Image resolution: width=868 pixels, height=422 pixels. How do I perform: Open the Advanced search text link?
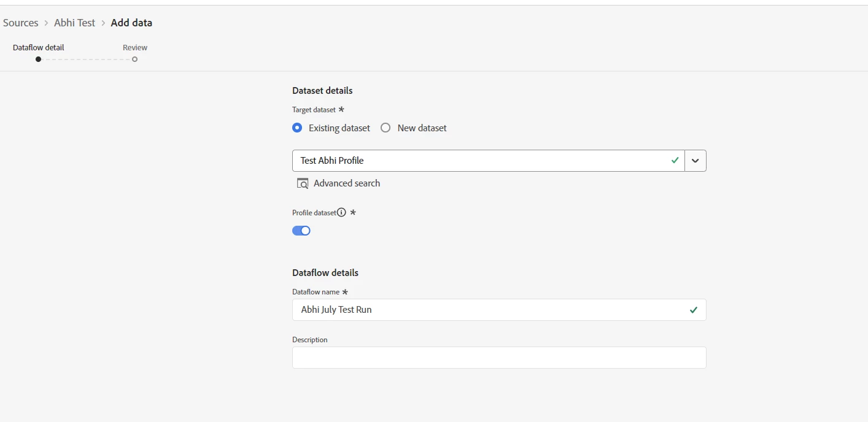[x=346, y=183]
